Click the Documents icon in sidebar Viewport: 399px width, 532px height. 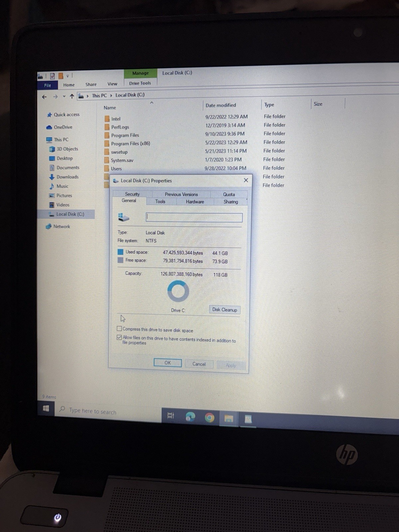(52, 168)
